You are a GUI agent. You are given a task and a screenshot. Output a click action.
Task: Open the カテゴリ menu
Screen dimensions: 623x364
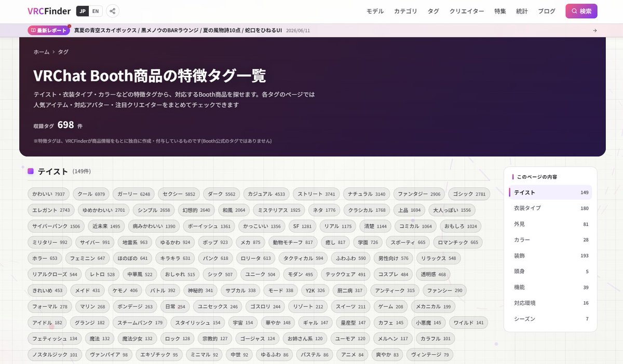pyautogui.click(x=405, y=11)
